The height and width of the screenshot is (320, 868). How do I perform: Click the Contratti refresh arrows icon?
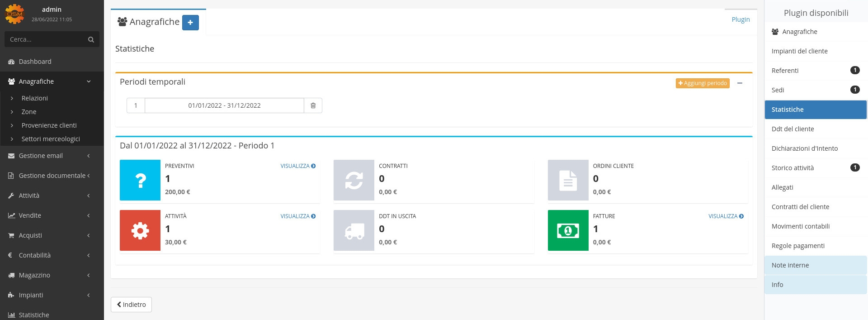(354, 180)
